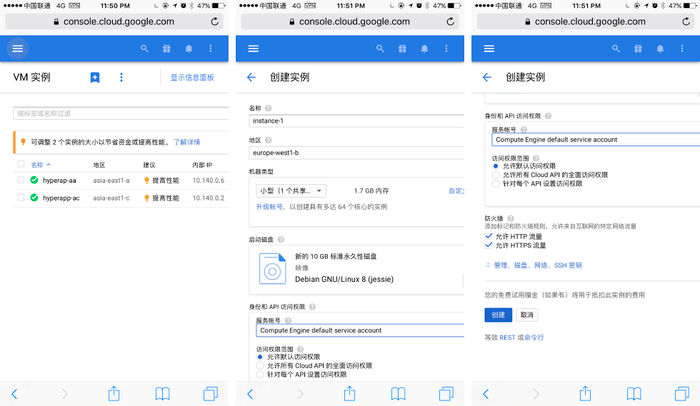Viewport: 700px width, 406px height.
Task: Open Safari bookmarks on the left phone
Action: pyautogui.click(x=162, y=393)
